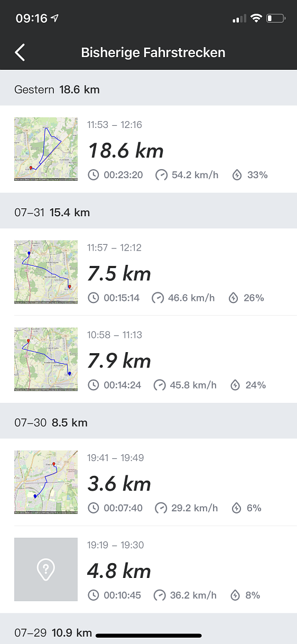Image resolution: width=297 pixels, height=644 pixels.
Task: Select the 07-30 8.5 km date header
Action: coord(148,422)
